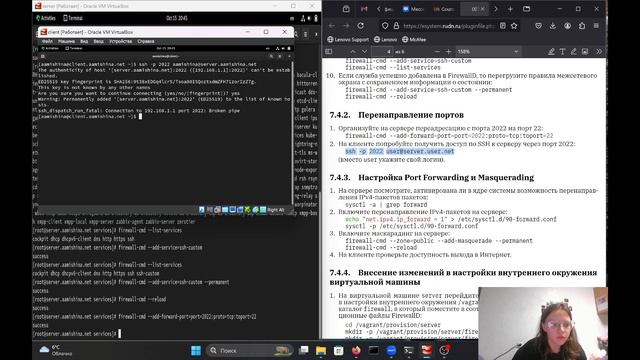The width and height of the screenshot is (640, 360).
Task: Open Справка menu in client VirtualBox window
Action: (146, 41)
